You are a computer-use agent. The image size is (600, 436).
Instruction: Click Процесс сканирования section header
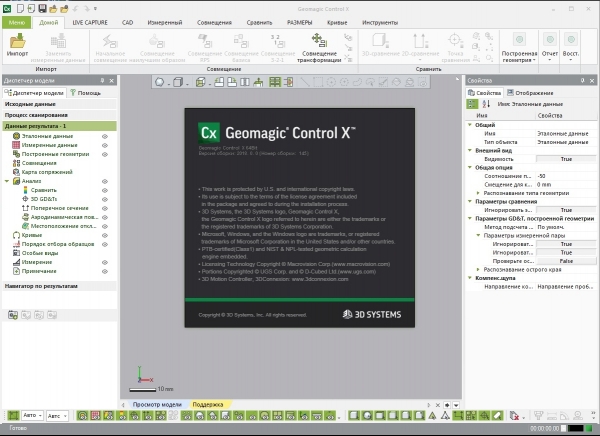coord(59,115)
